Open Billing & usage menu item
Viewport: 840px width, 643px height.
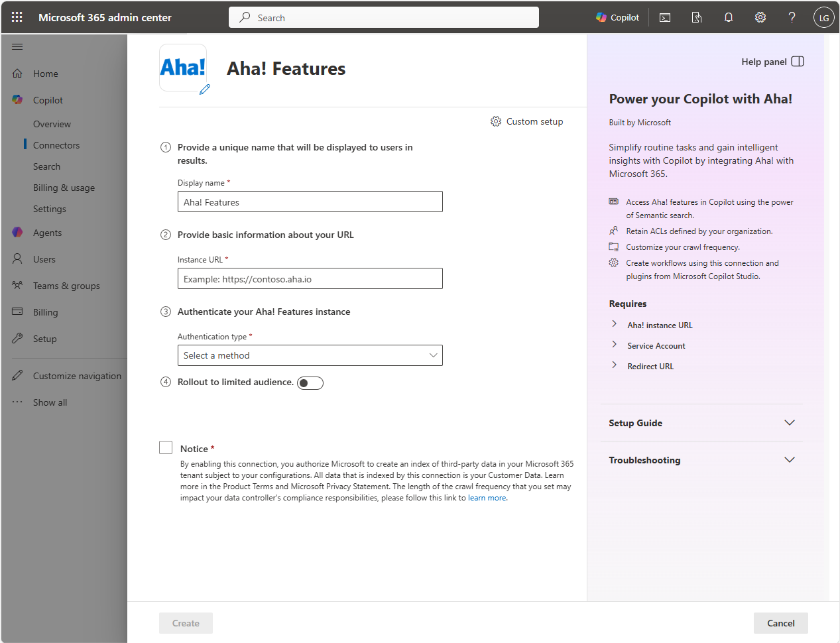pos(64,188)
